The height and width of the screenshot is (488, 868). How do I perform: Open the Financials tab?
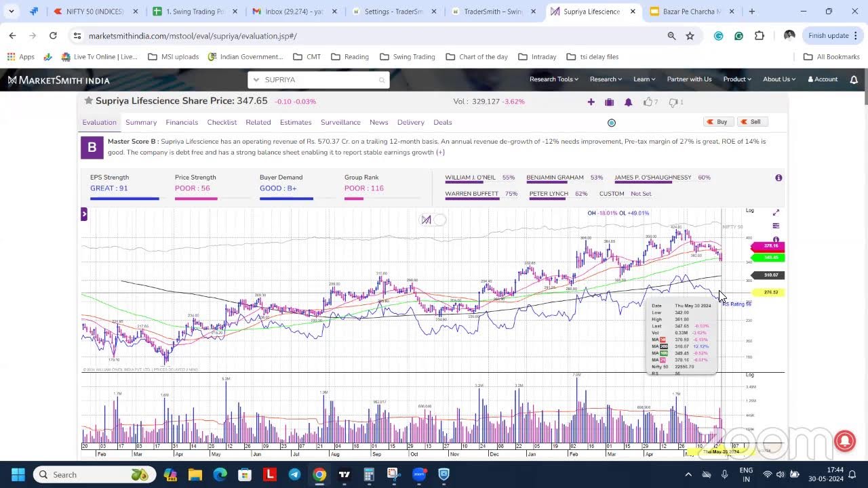pos(182,123)
